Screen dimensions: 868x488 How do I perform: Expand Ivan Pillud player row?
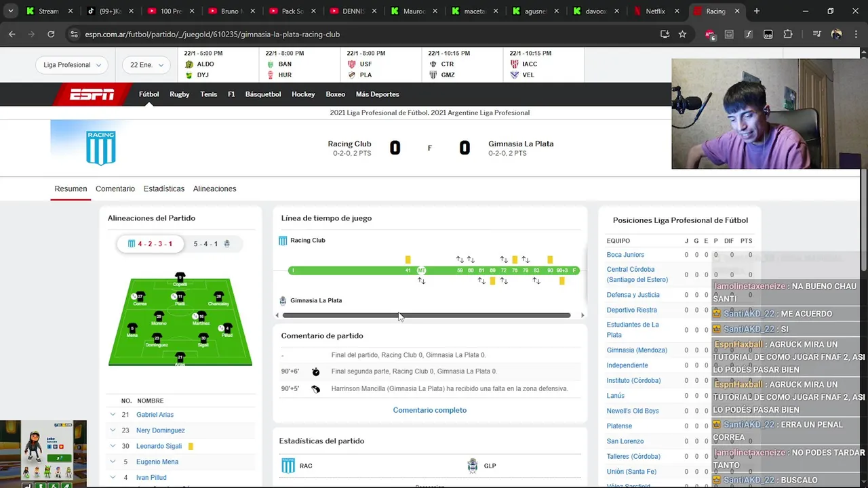pos(113,477)
